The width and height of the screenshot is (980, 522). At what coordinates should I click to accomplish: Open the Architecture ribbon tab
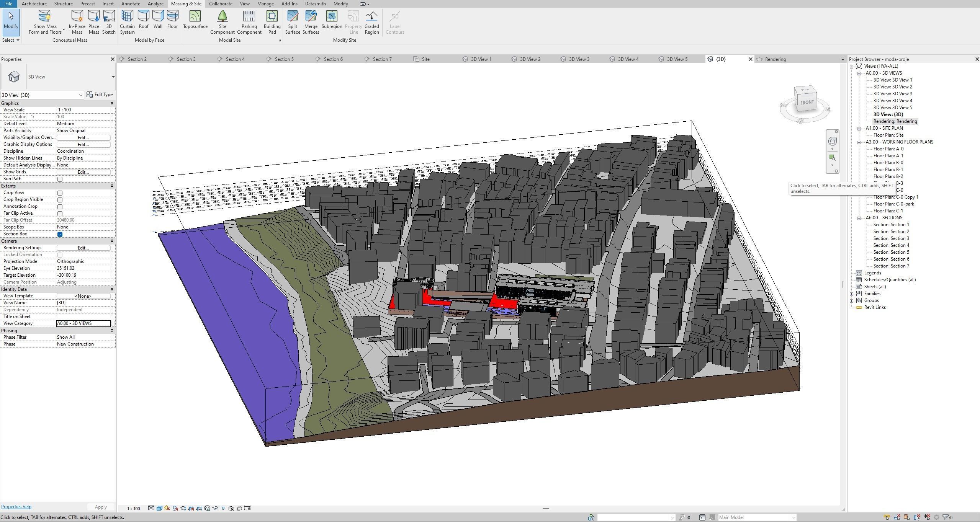tap(34, 4)
